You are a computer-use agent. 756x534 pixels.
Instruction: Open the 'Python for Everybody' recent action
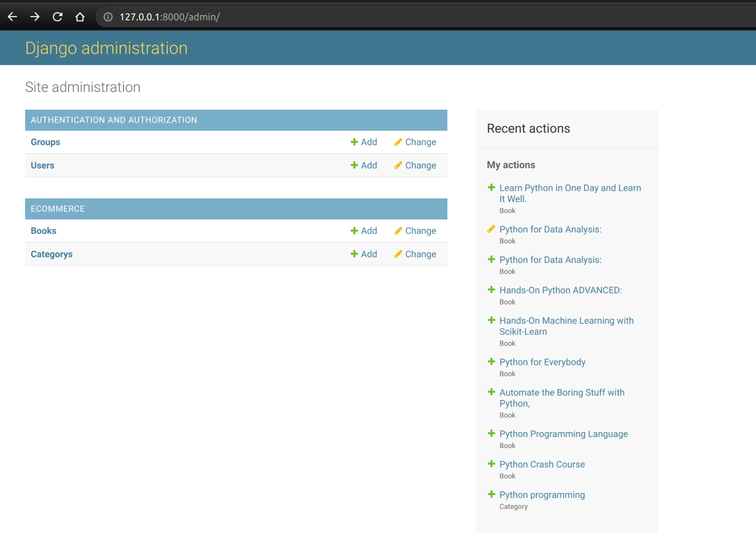542,362
